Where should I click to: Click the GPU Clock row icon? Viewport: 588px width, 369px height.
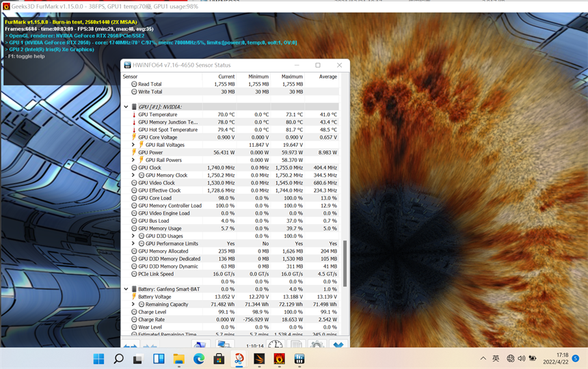(134, 167)
